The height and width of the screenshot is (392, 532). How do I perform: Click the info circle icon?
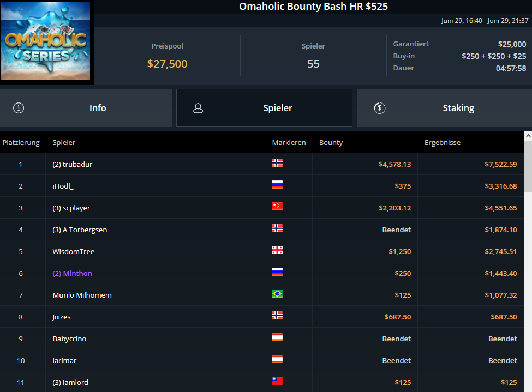tap(19, 108)
